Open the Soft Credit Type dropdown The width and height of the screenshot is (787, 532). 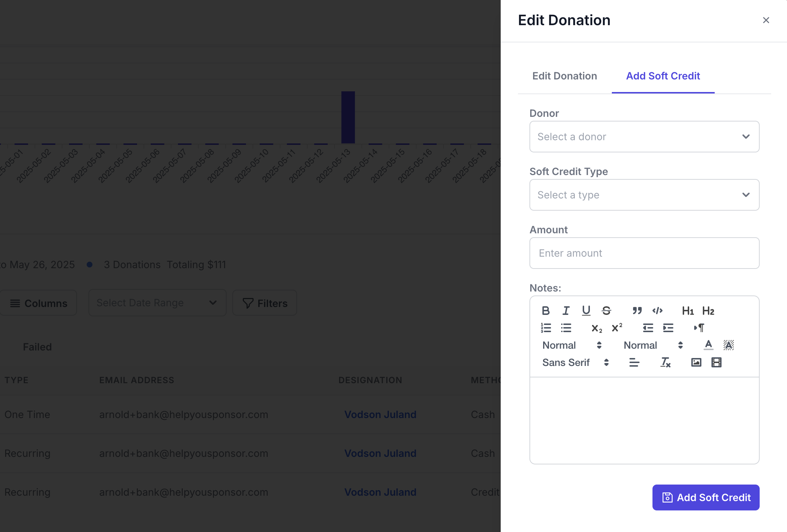(x=644, y=195)
